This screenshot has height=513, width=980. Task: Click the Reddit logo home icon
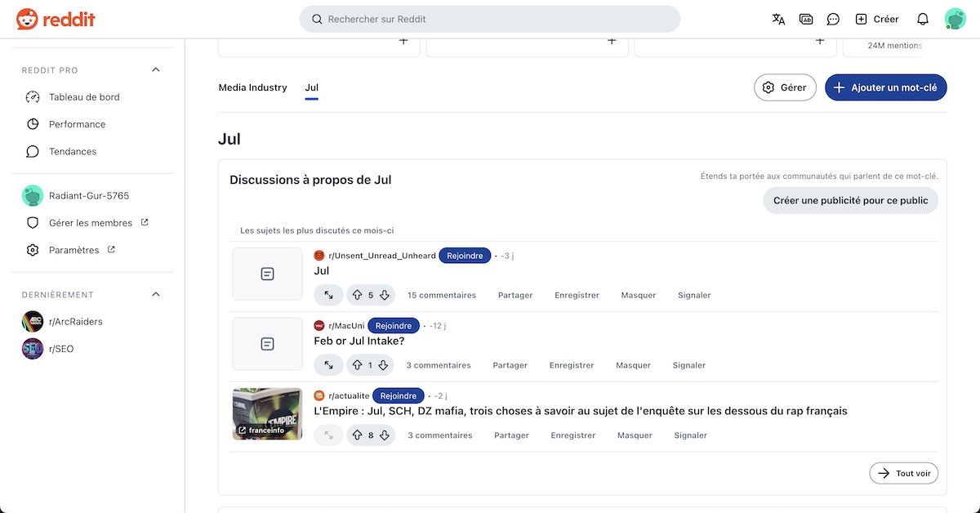point(27,19)
